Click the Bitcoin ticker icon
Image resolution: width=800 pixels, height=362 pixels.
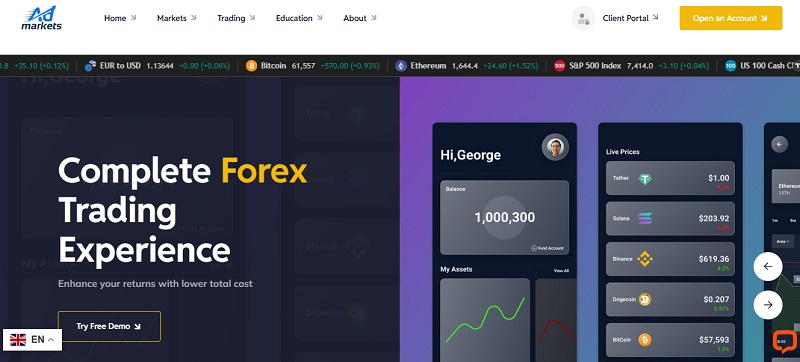point(251,66)
